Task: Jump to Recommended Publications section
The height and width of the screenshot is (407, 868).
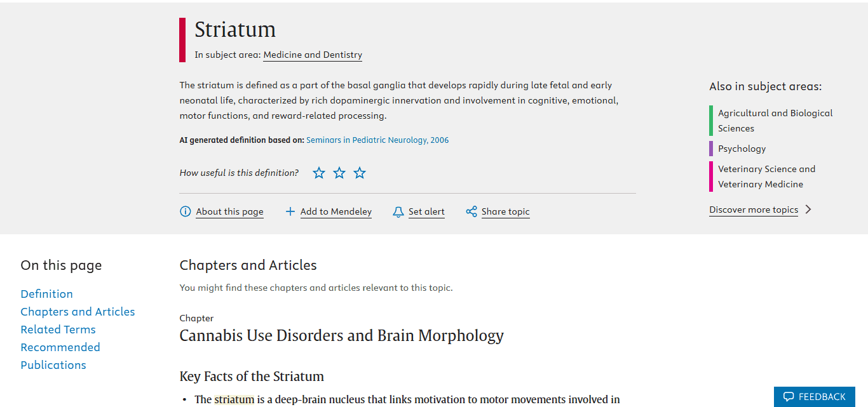Action: (x=60, y=356)
